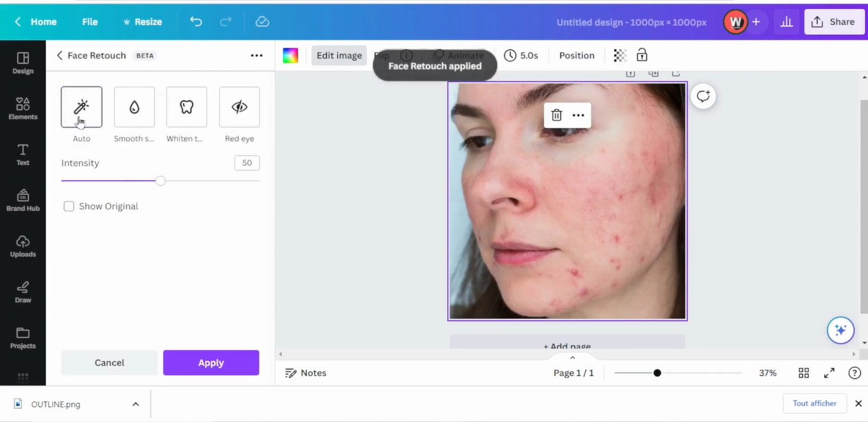Click the Intensity value input field
The width and height of the screenshot is (868, 422).
[247, 163]
